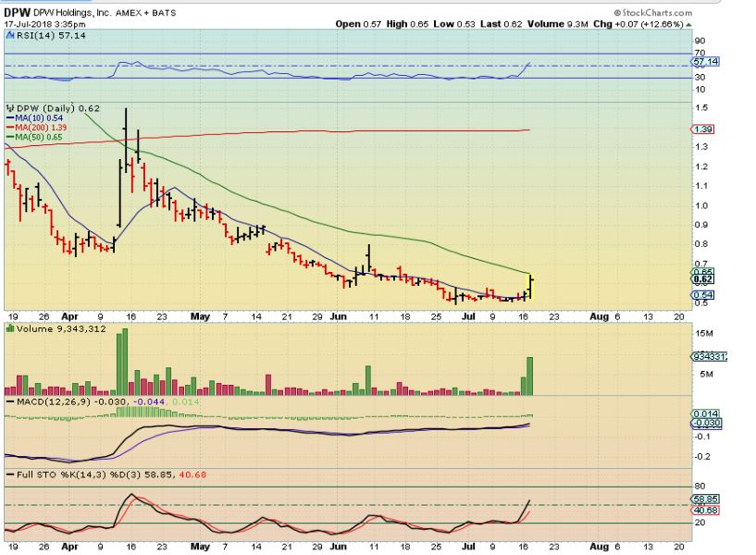Click the Jun label on price date axis

coord(338,316)
